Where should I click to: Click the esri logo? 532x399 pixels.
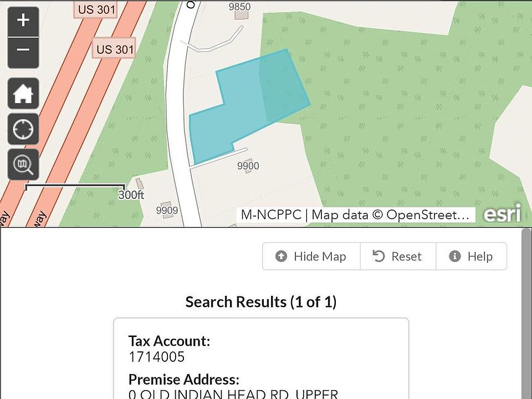pos(502,213)
